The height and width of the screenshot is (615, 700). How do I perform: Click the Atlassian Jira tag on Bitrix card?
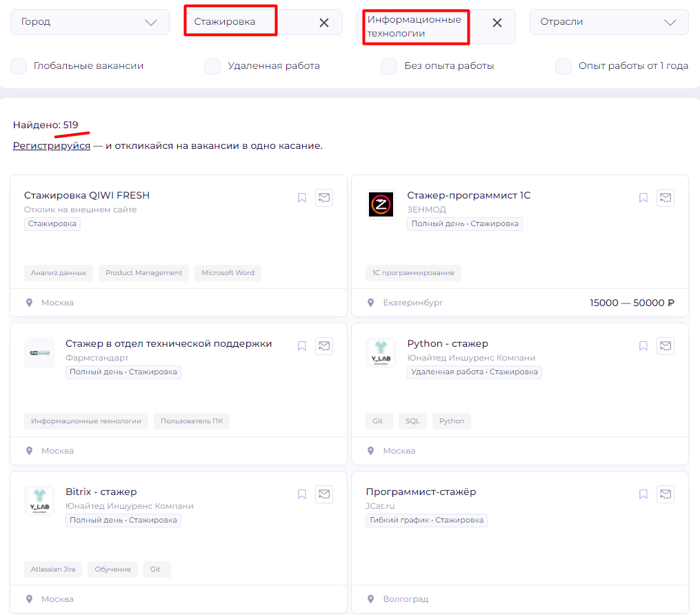[x=53, y=569]
